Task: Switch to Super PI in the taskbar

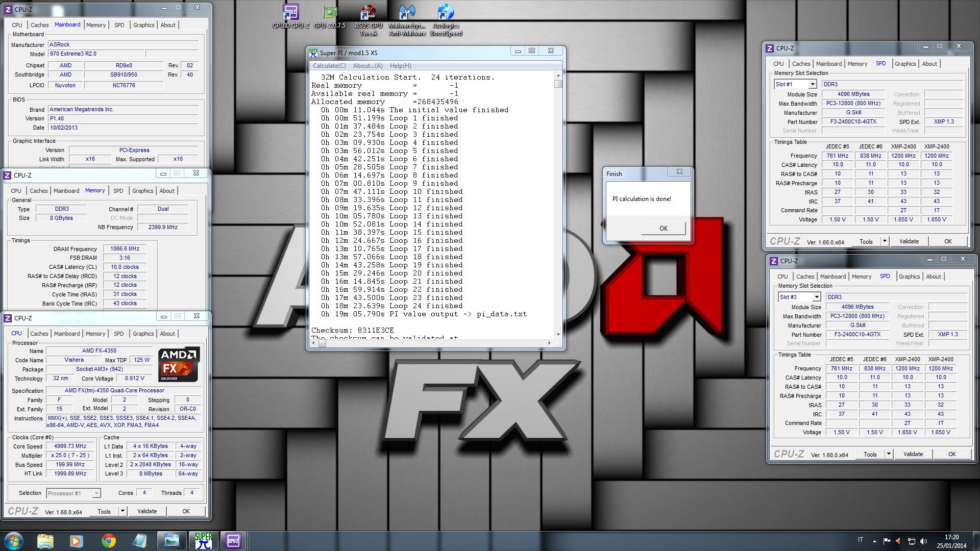Action: pos(204,541)
